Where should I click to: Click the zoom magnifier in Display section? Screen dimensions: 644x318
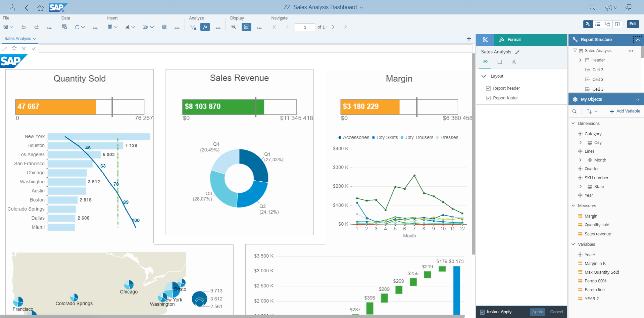[x=234, y=27]
